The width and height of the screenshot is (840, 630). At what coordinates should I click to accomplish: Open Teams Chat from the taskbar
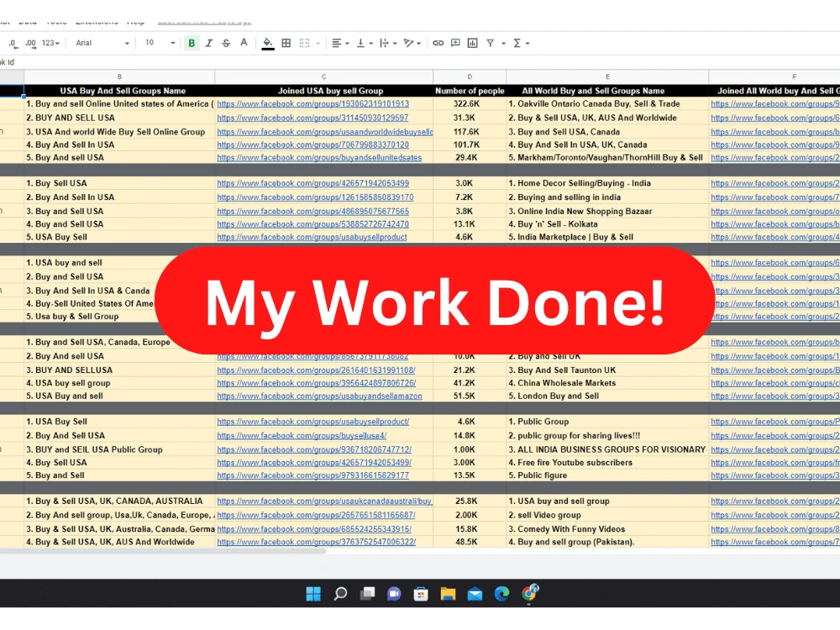point(394,594)
